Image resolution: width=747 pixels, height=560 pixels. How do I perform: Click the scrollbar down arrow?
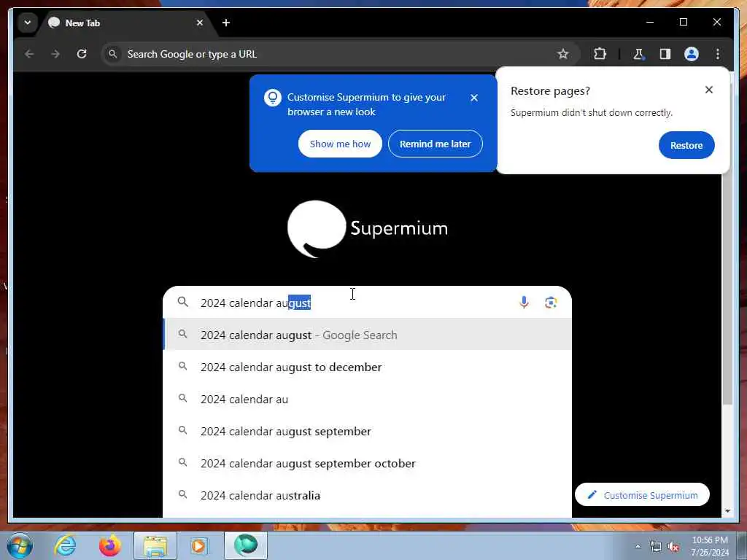click(x=727, y=511)
